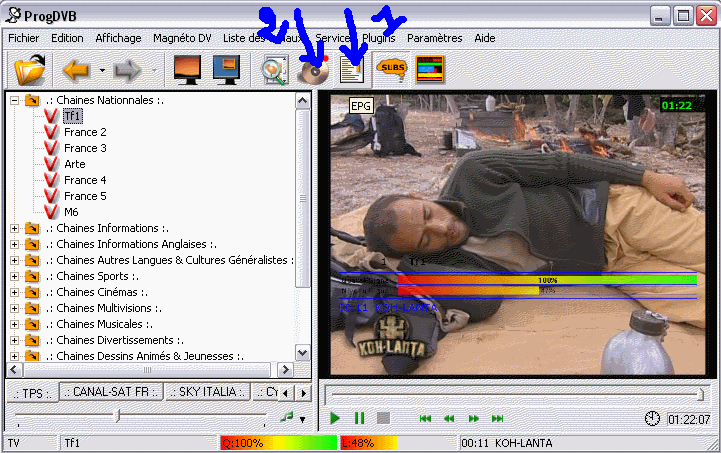Viewport: 721px width, 453px height.
Task: Switch to the CANAL-SAT FR tab
Action: click(x=110, y=392)
